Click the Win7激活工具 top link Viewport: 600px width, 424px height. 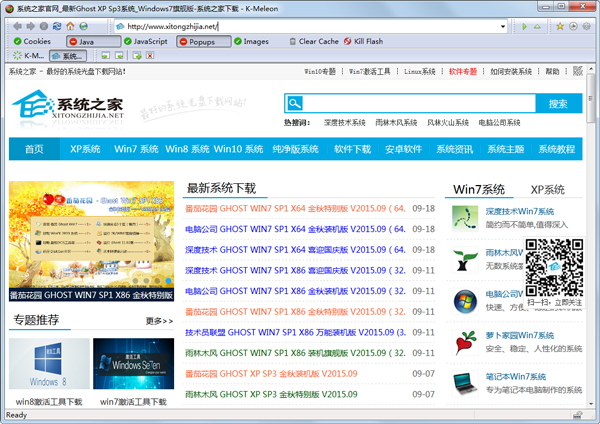pyautogui.click(x=369, y=72)
